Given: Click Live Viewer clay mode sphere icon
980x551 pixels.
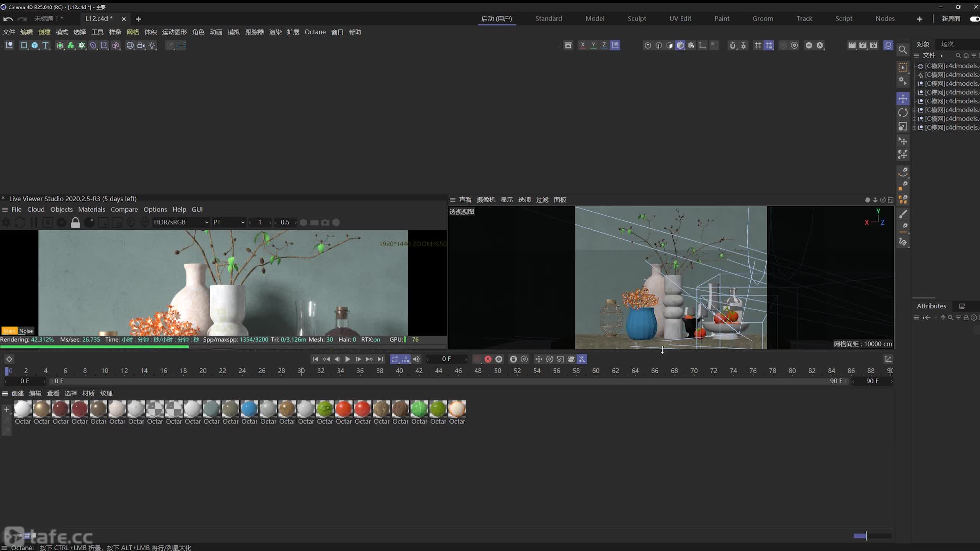Looking at the screenshot, I should tap(89, 222).
